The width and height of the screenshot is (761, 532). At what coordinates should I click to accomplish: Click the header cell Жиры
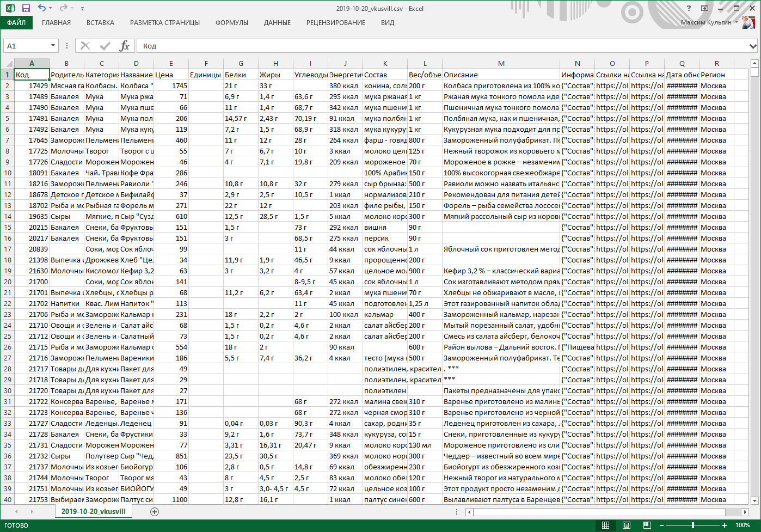pos(275,75)
